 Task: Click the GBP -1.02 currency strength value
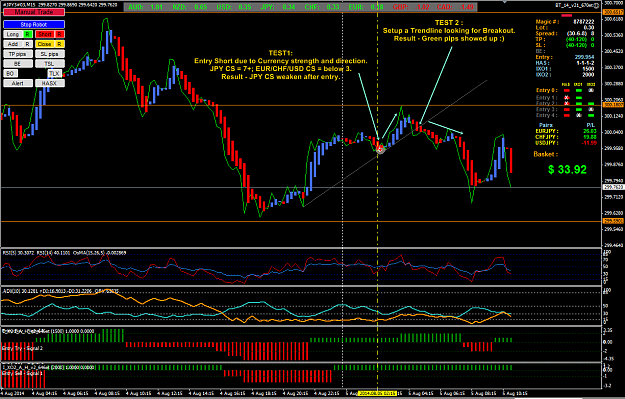coord(411,7)
